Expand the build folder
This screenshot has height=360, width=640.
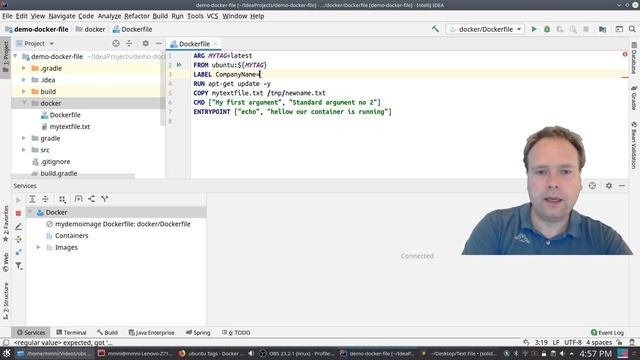(24, 91)
